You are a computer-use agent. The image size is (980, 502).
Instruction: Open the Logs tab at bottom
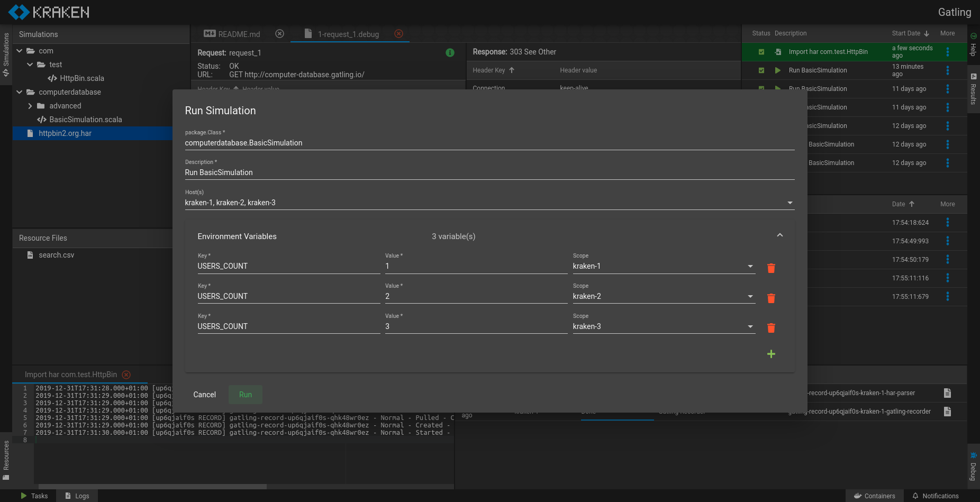coord(77,496)
